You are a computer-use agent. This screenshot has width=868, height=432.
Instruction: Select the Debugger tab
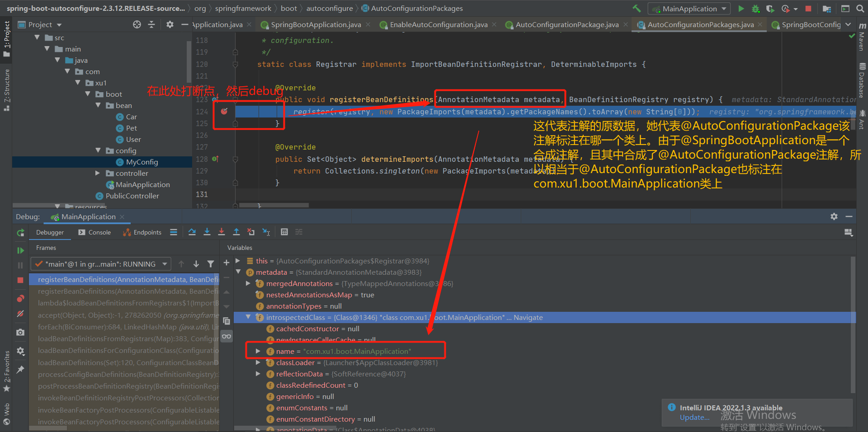click(x=50, y=232)
